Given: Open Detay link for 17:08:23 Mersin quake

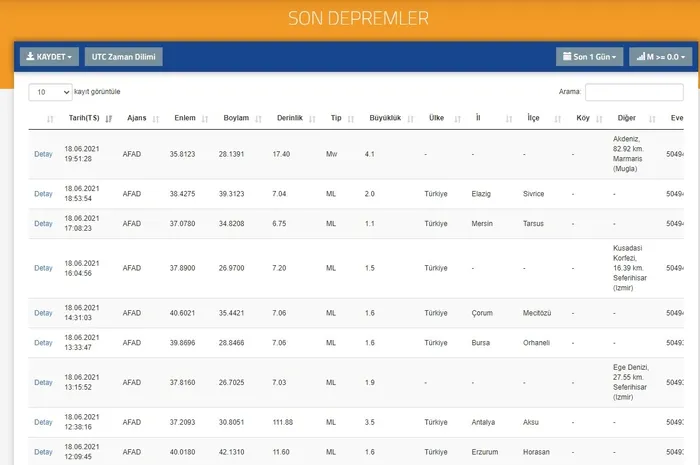Looking at the screenshot, I should [x=43, y=224].
